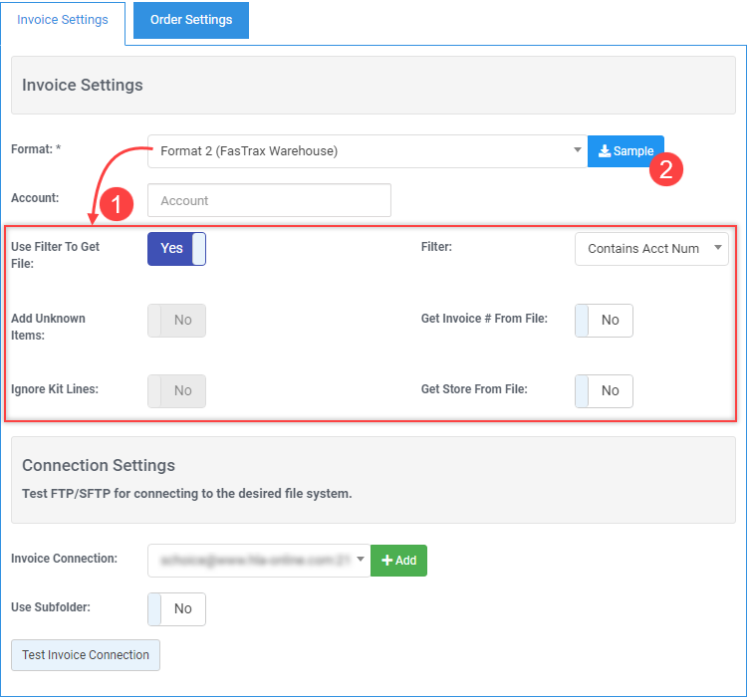Enable Get Store From File switch

(x=604, y=390)
